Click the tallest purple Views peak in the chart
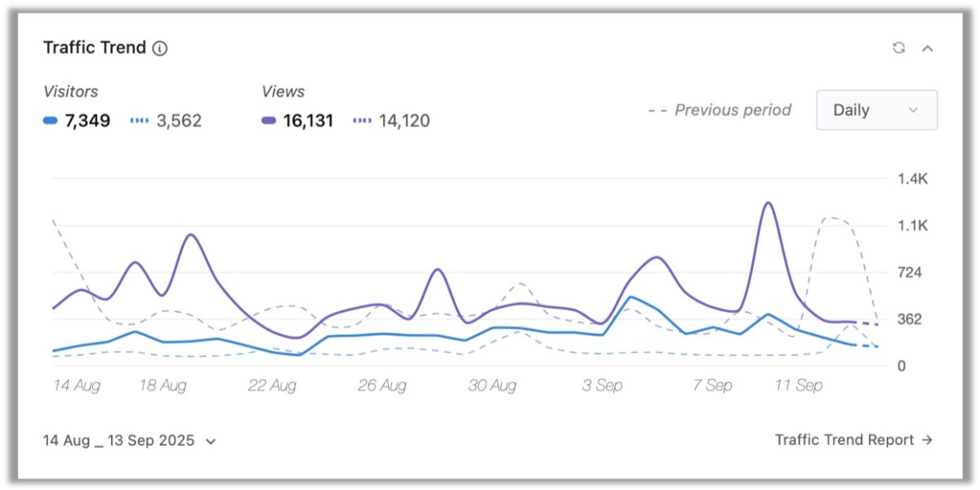Viewport: 980px width, 490px height. click(x=767, y=203)
